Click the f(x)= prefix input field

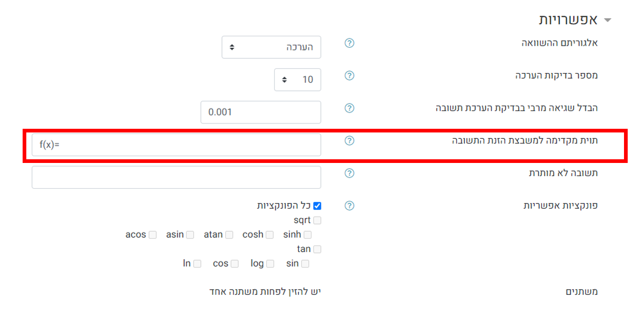176,145
